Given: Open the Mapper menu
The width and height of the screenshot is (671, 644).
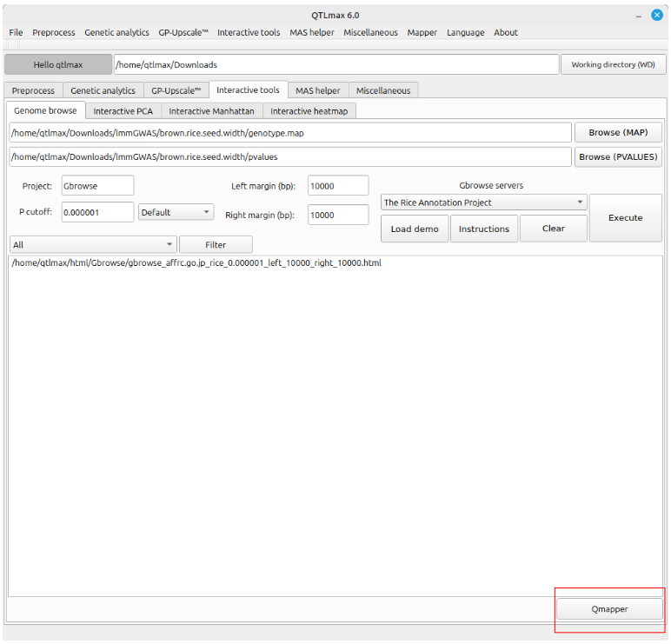Looking at the screenshot, I should tap(422, 32).
